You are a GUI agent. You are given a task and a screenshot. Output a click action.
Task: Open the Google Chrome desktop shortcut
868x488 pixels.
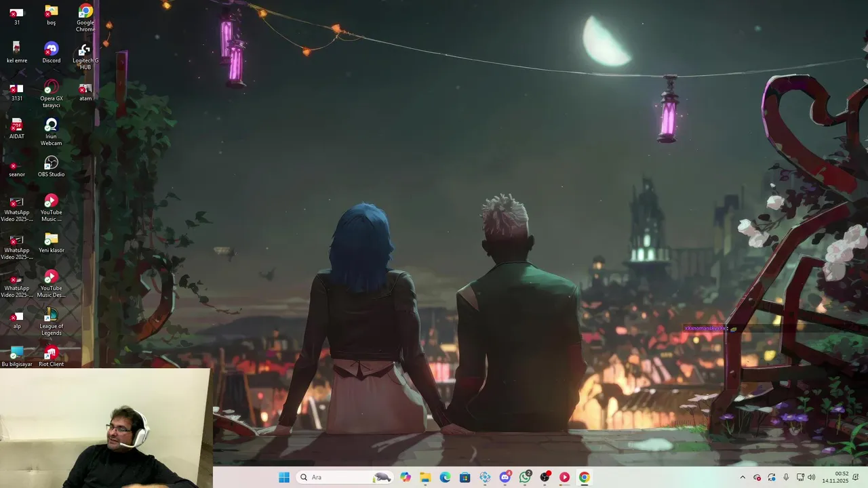point(85,18)
